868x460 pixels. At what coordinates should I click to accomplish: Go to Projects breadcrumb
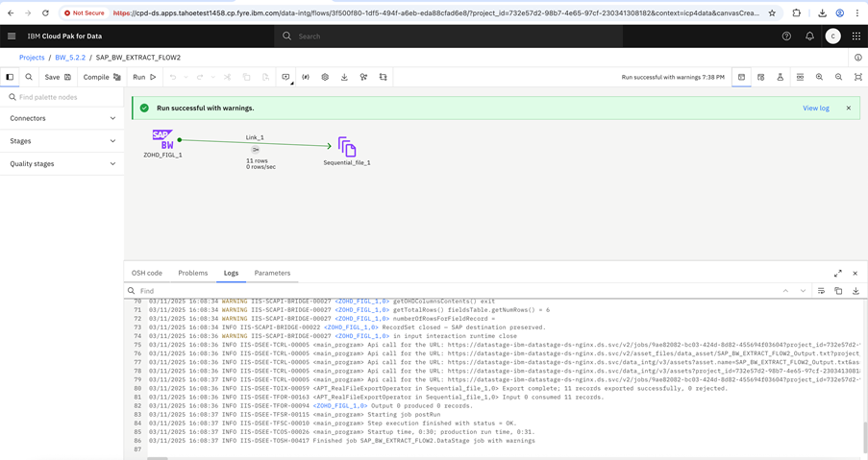(x=32, y=58)
